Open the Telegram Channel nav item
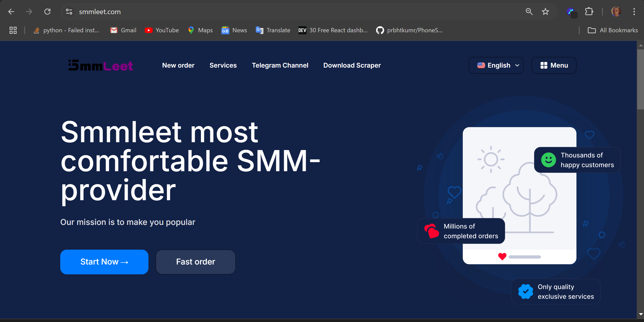Screen dimensions: 644x322 [280, 65]
